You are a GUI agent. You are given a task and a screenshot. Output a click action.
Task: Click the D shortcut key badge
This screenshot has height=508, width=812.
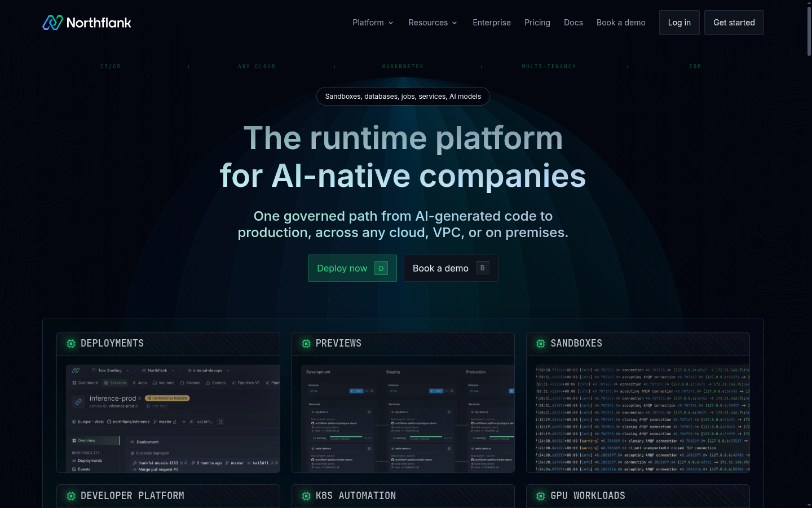coord(381,268)
